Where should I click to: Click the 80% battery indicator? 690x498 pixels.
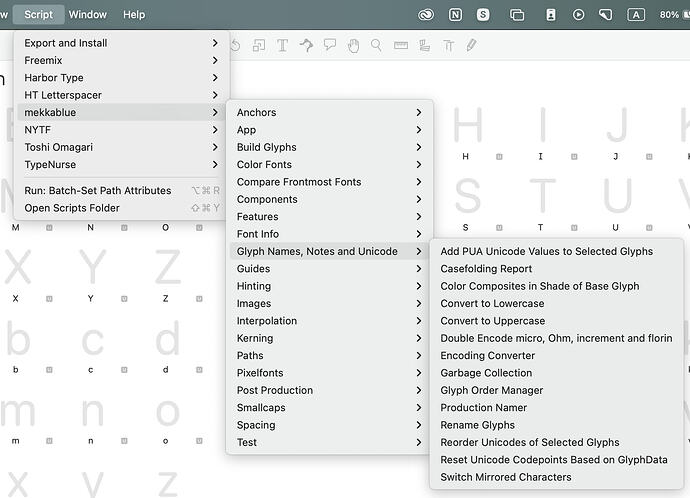674,15
